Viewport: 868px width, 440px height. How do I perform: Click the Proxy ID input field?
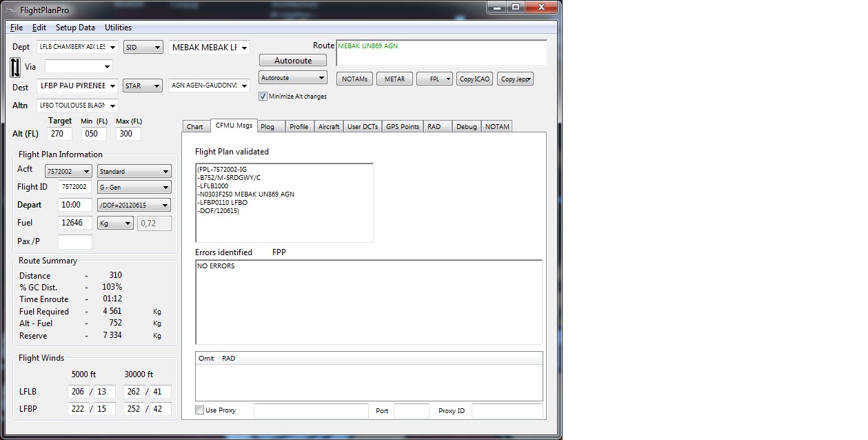point(507,411)
